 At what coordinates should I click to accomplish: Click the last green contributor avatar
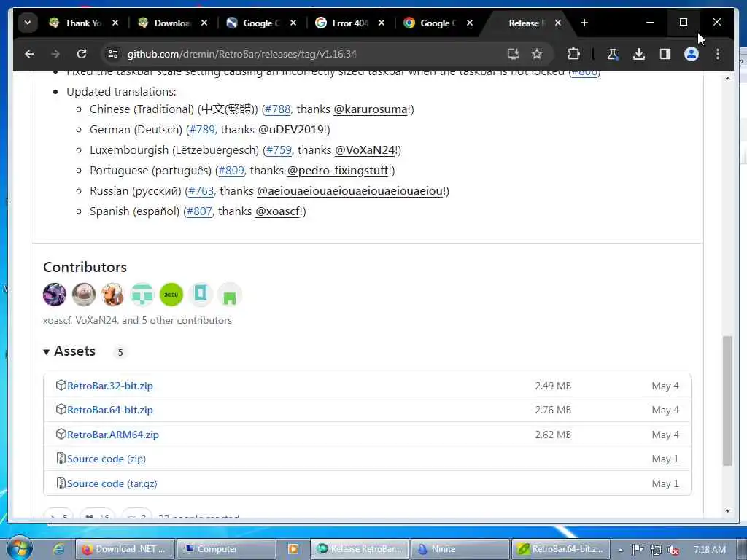click(230, 295)
